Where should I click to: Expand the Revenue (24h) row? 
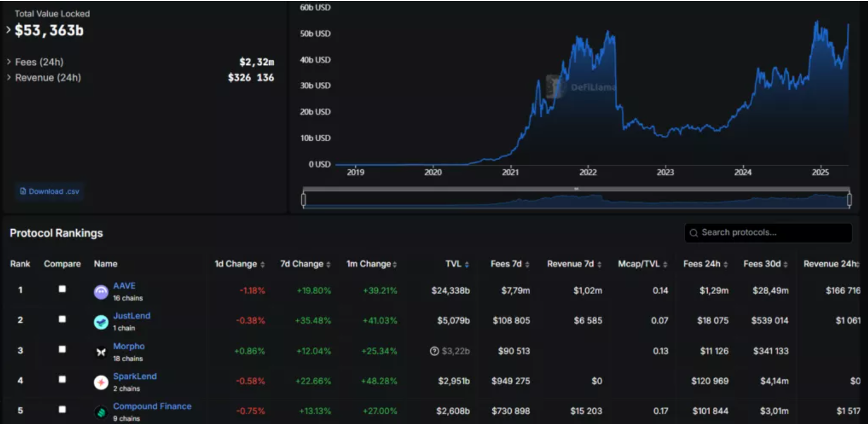pos(9,78)
